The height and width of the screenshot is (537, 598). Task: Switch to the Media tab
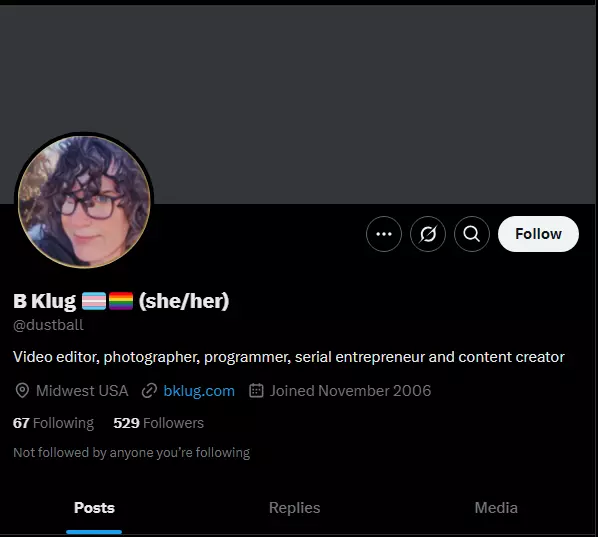496,508
